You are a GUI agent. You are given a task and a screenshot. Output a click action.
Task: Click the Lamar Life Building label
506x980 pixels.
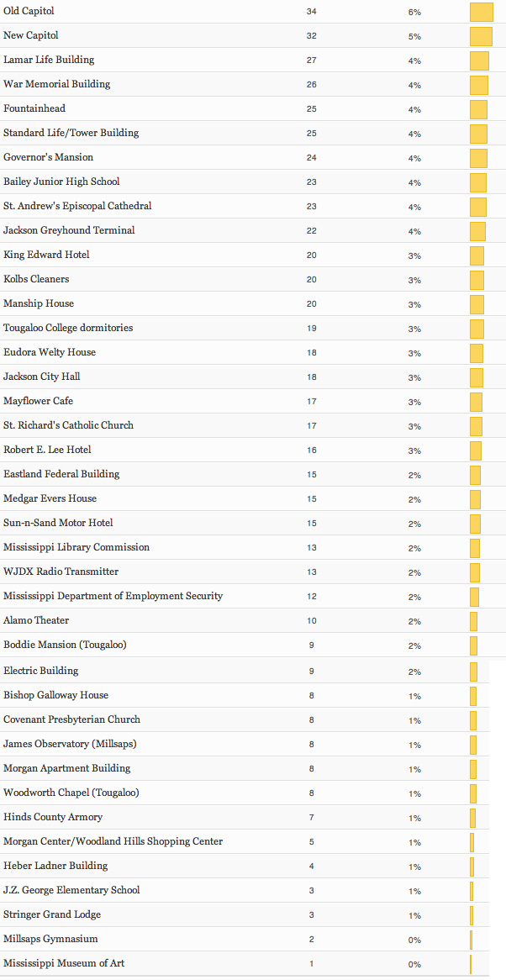point(49,60)
